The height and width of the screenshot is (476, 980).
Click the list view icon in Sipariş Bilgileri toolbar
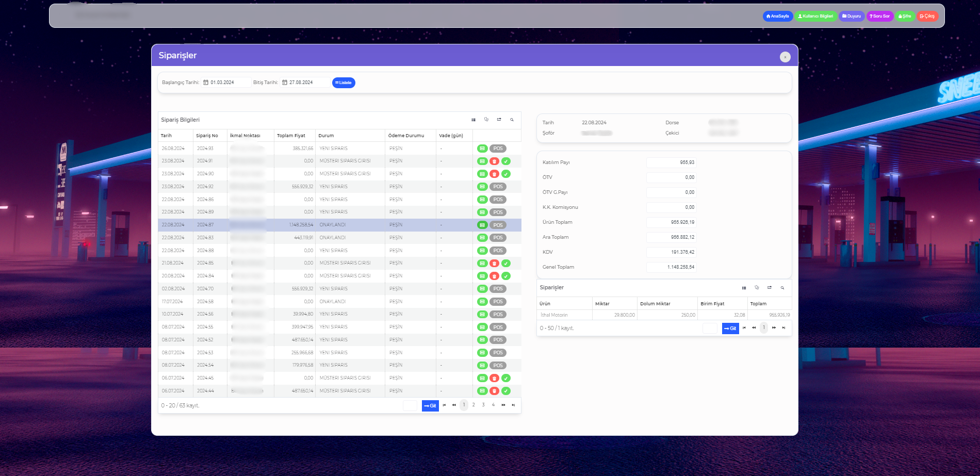click(x=473, y=120)
